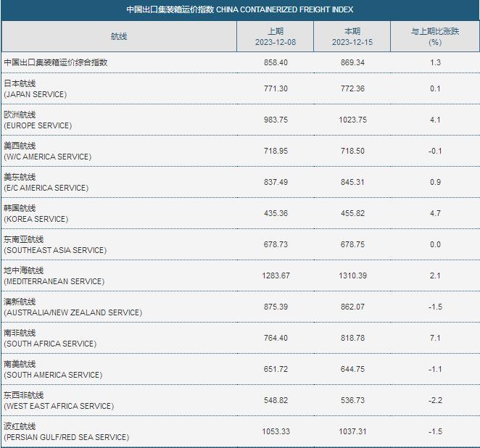Select the South Africa change value 7.1

(435, 338)
